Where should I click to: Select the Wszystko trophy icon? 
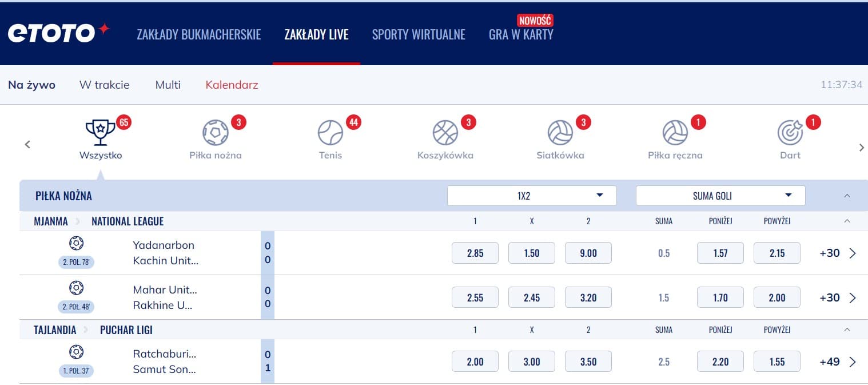[101, 133]
